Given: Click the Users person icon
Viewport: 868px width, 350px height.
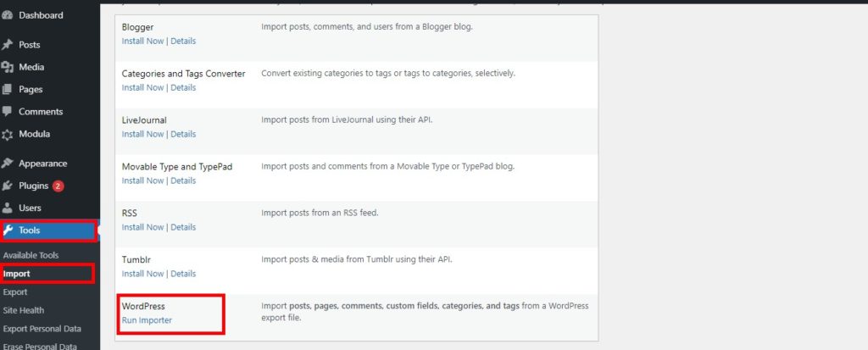Looking at the screenshot, I should coord(8,208).
